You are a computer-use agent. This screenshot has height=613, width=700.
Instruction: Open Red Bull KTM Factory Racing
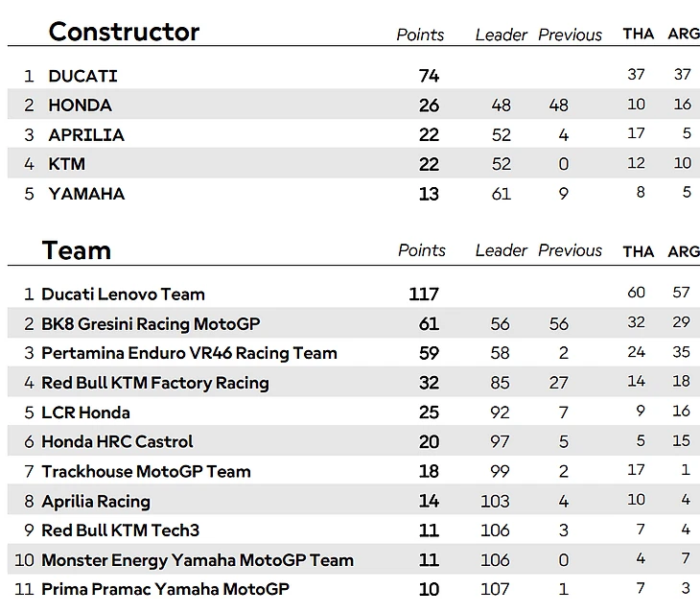[x=154, y=383]
